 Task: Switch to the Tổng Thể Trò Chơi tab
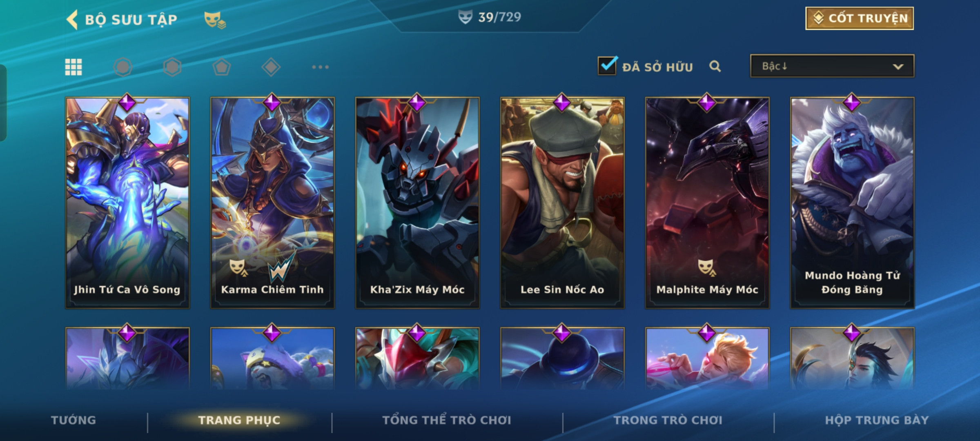click(x=447, y=420)
